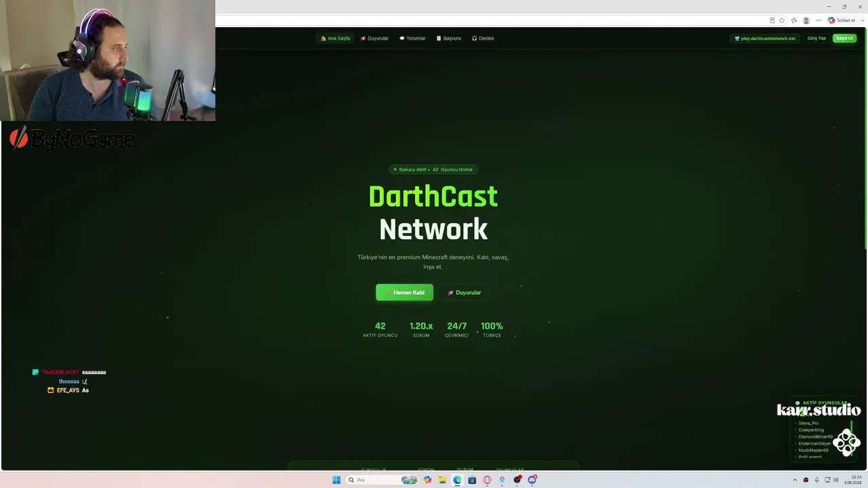Click the Giriş Yap login button
The image size is (868, 488).
(x=816, y=39)
